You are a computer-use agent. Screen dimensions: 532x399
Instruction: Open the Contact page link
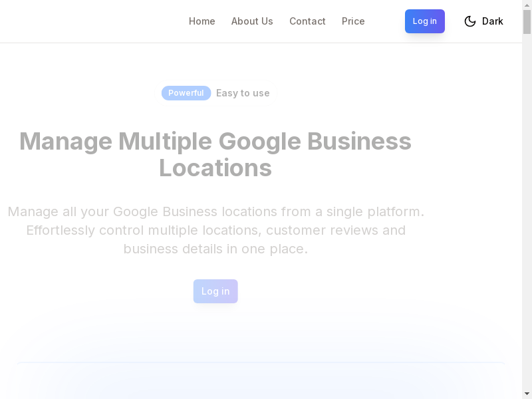click(307, 21)
